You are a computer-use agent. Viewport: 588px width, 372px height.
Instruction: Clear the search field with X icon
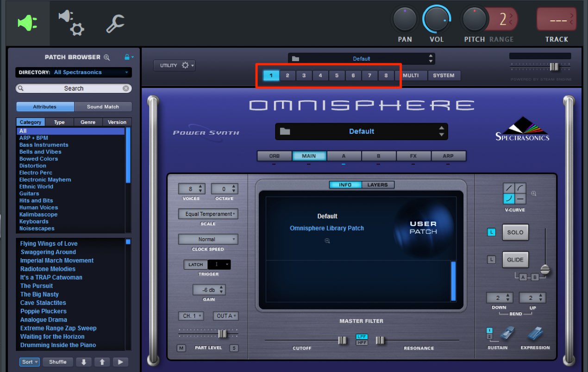[125, 88]
